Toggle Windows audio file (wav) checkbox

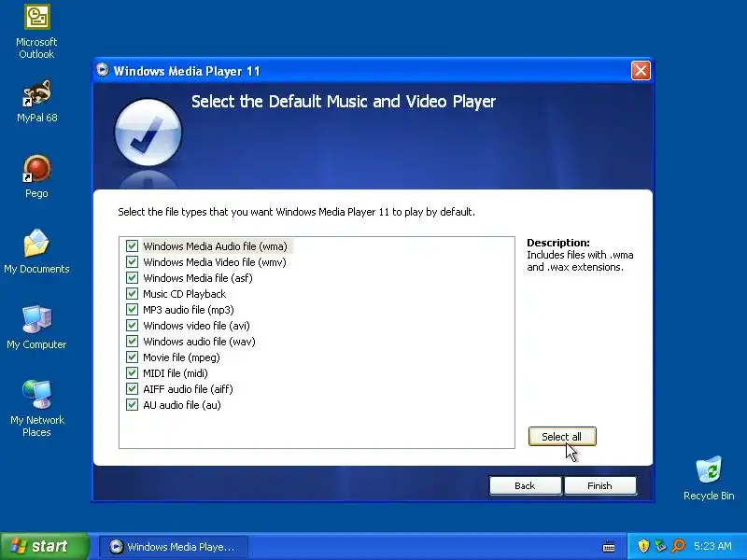132,342
